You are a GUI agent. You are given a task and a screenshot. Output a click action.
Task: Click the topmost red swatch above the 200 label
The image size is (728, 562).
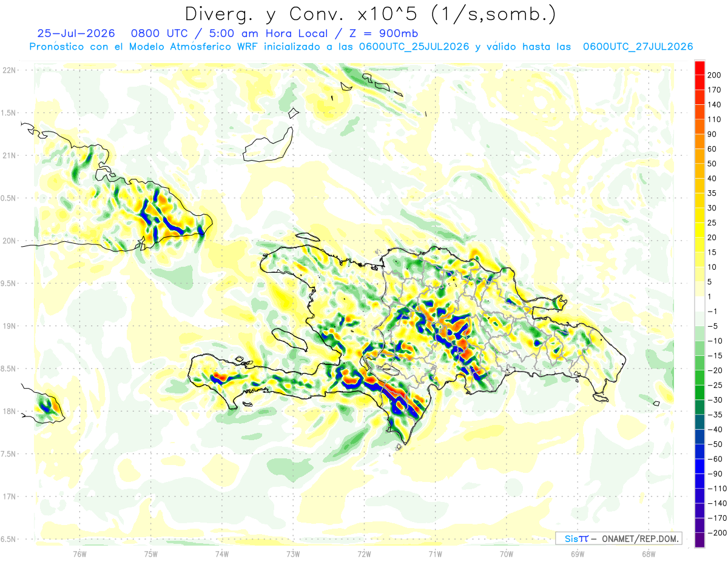click(x=699, y=67)
